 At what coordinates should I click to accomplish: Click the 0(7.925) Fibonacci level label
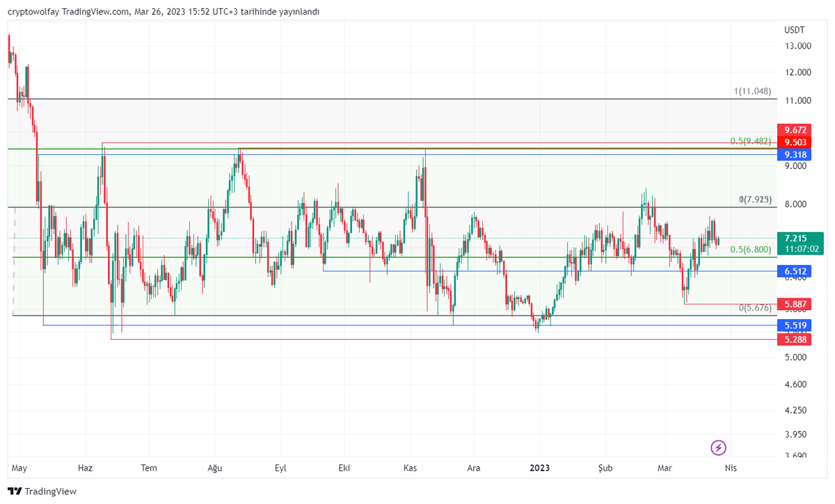point(755,200)
